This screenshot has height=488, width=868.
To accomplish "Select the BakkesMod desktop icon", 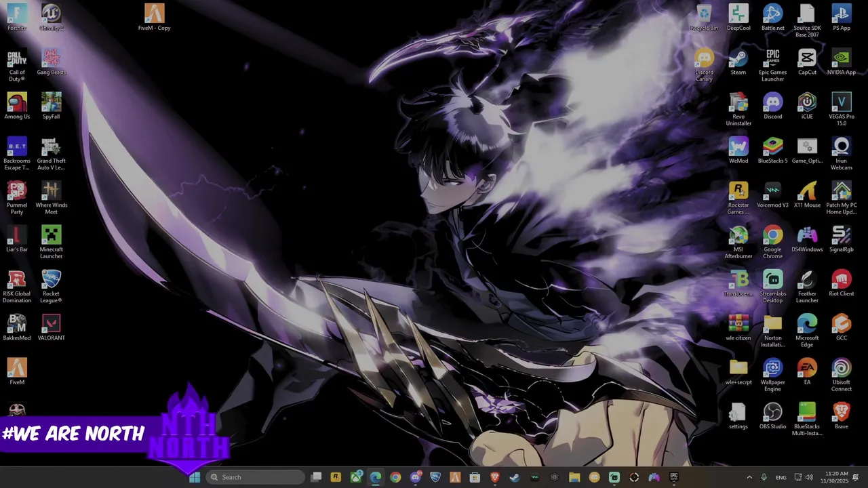I will (17, 327).
